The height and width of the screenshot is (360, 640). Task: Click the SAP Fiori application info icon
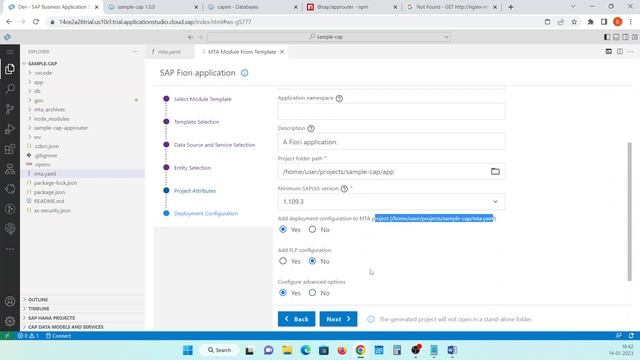click(x=244, y=73)
